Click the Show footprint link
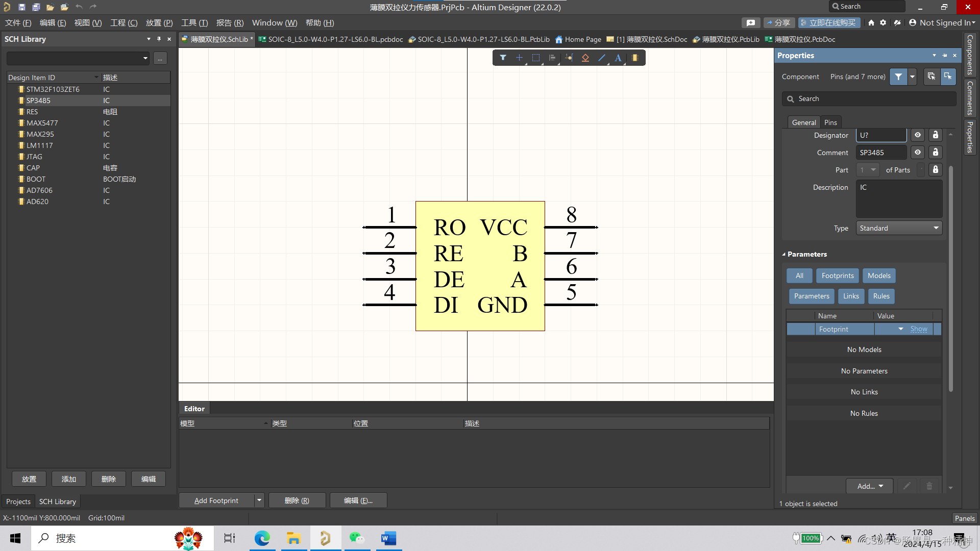Screen dimensions: 980x551 (918, 329)
